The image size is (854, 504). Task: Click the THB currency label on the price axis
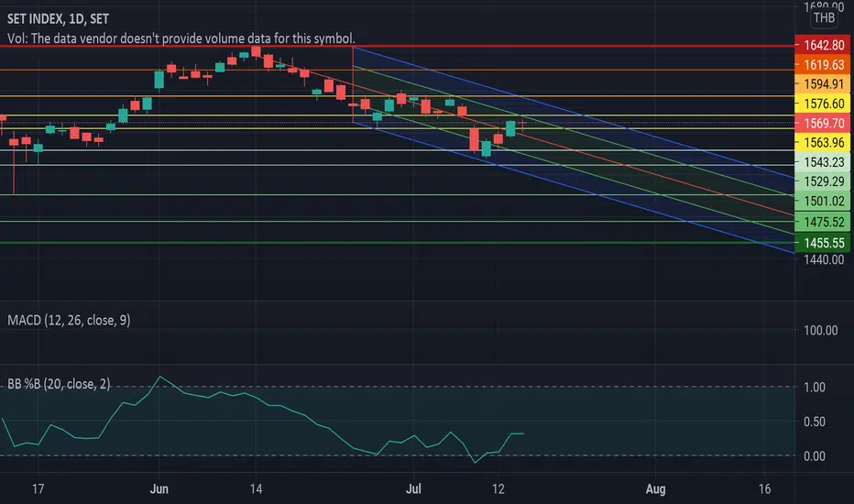point(824,18)
